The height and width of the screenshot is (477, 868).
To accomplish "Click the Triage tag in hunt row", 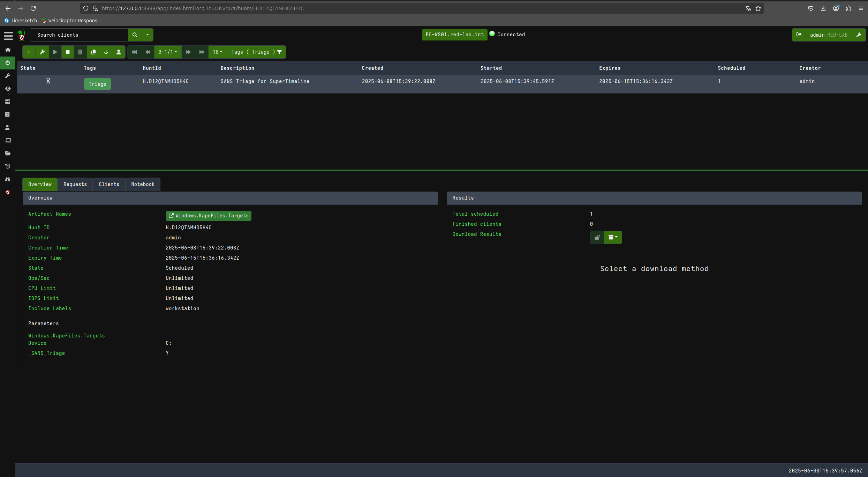I will 97,84.
